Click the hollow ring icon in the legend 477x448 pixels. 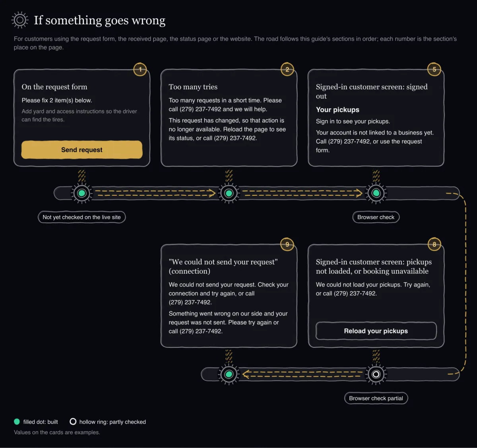click(73, 422)
